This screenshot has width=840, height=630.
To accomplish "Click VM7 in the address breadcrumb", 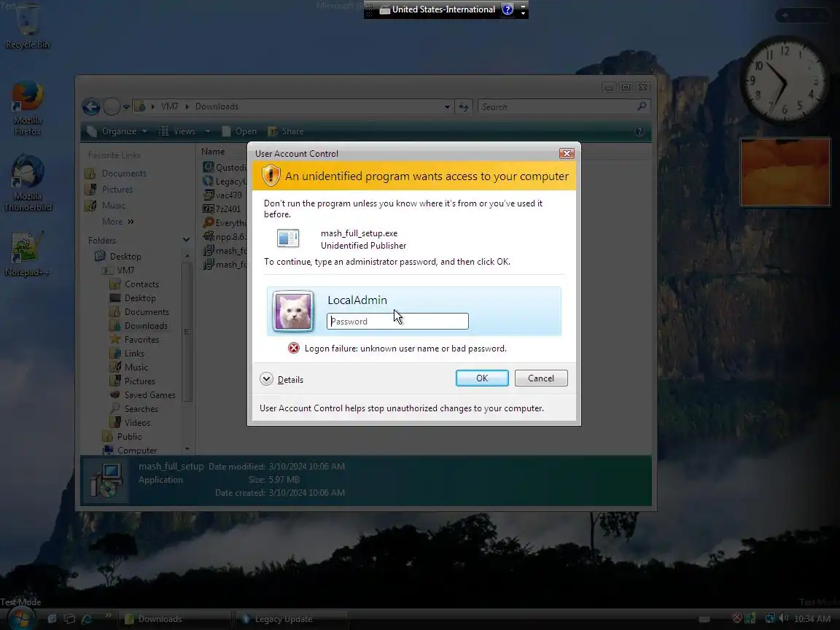I will (x=169, y=106).
